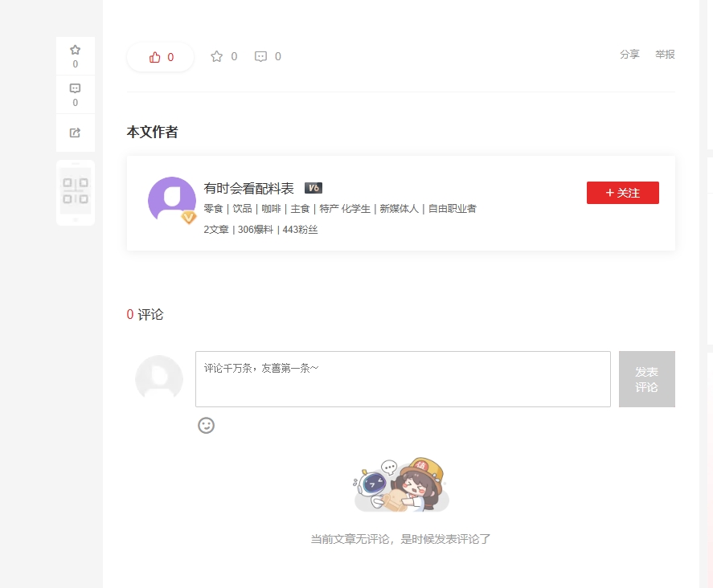Focus the comment input box

(x=403, y=379)
